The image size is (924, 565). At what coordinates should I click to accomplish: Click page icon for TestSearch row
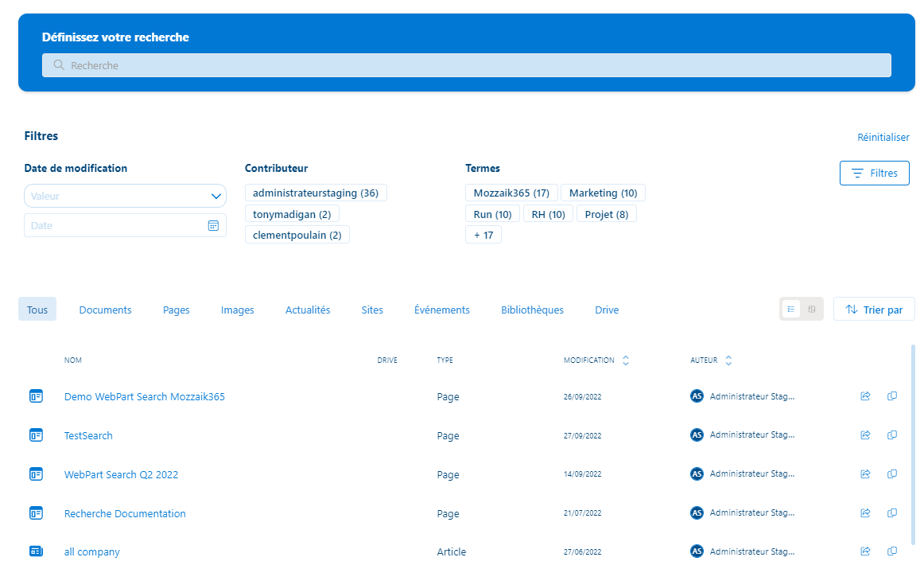pos(36,435)
